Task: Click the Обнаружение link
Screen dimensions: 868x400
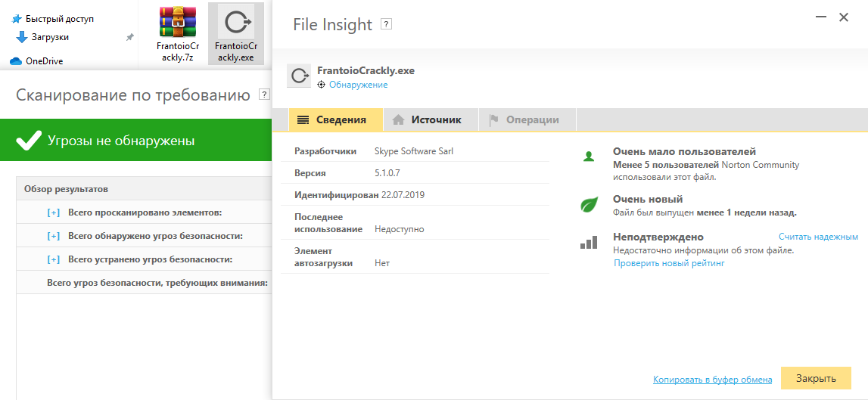Action: pos(358,85)
